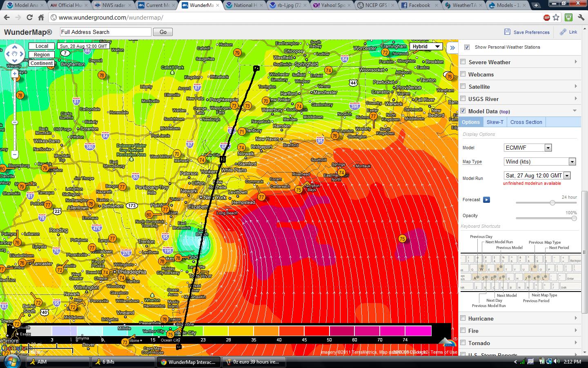
Task: Zoom out with the map minus button
Action: click(15, 155)
